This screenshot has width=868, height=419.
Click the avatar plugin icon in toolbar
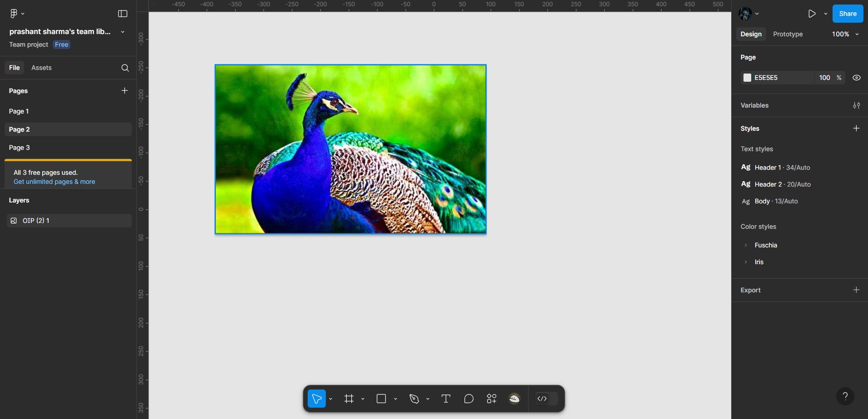point(514,399)
